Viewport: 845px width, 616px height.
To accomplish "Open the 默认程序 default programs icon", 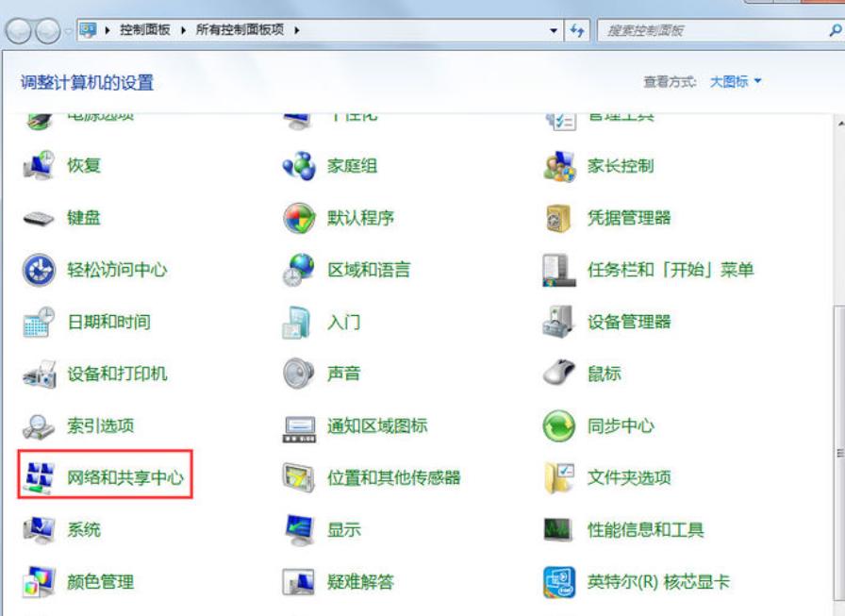I will (299, 218).
